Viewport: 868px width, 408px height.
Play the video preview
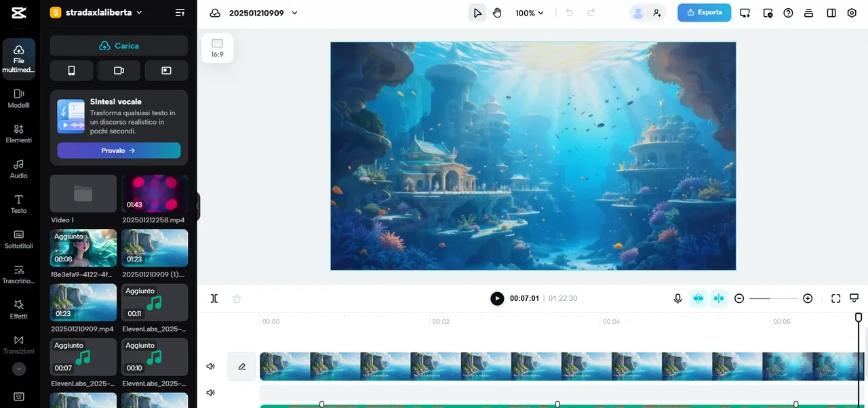tap(497, 298)
